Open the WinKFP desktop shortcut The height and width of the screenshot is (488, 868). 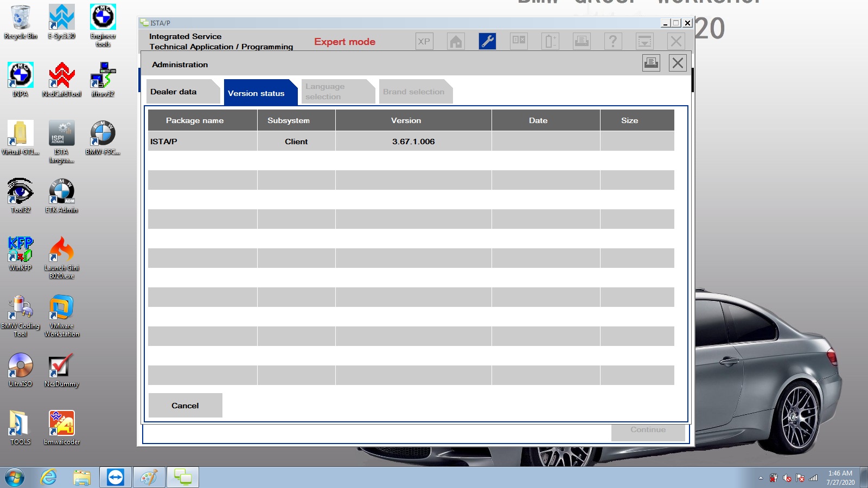click(21, 254)
